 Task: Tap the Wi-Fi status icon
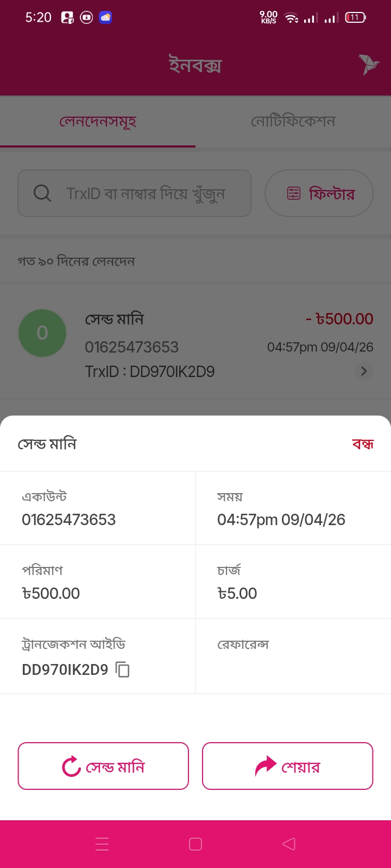[x=292, y=18]
